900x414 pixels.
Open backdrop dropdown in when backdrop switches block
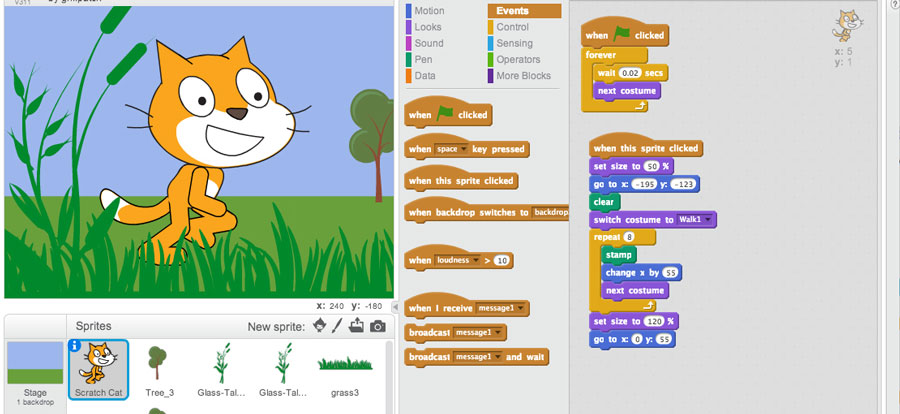(550, 212)
